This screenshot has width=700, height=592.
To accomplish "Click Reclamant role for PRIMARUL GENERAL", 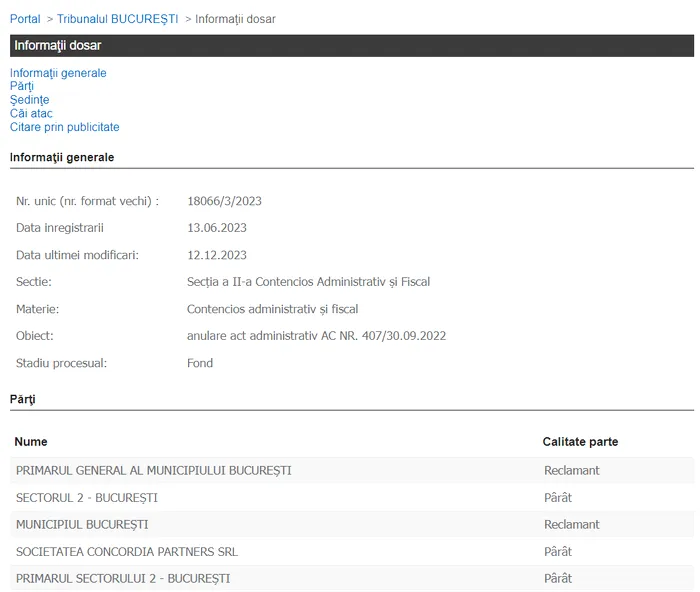I will (x=572, y=471).
